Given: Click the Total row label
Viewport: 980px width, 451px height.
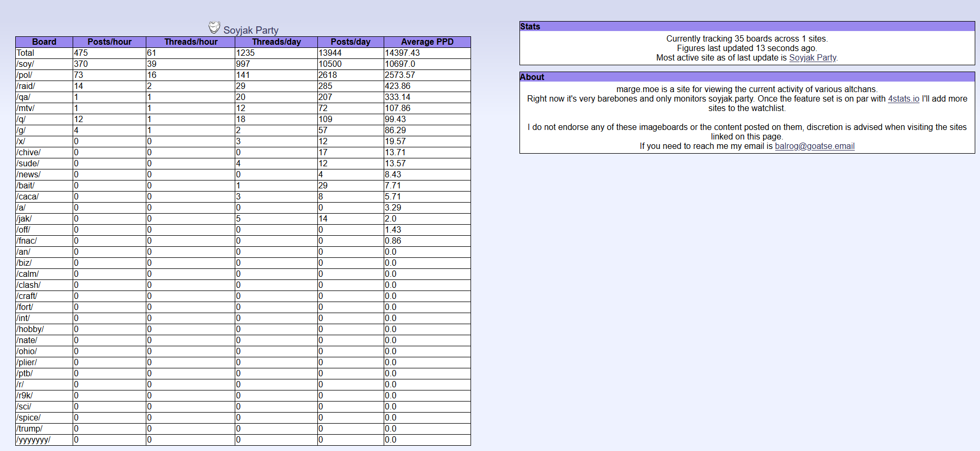Looking at the screenshot, I should 25,53.
